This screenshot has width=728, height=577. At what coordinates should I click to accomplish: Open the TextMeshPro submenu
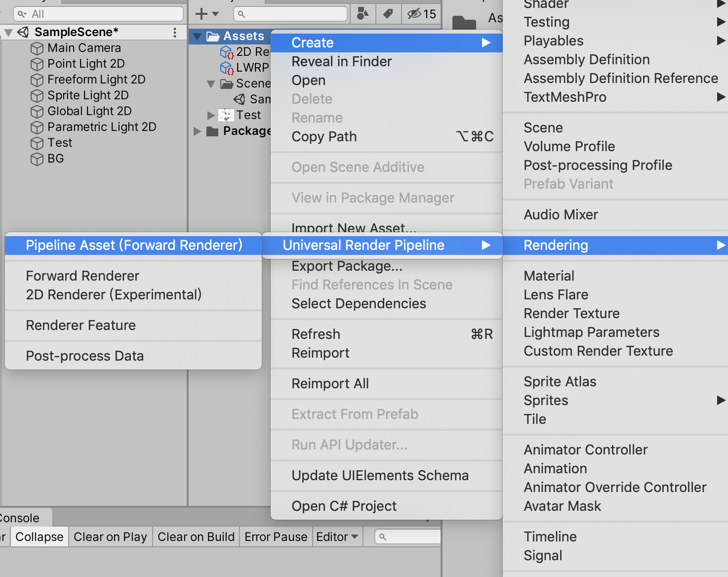coord(615,97)
